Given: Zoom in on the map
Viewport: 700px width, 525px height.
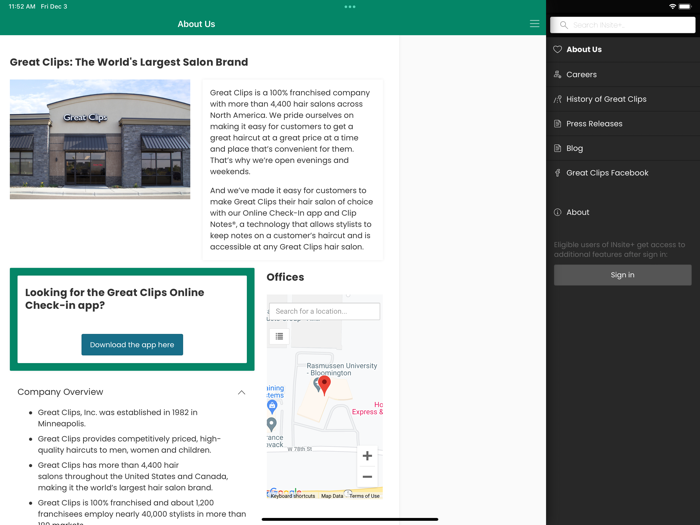Looking at the screenshot, I should click(367, 456).
